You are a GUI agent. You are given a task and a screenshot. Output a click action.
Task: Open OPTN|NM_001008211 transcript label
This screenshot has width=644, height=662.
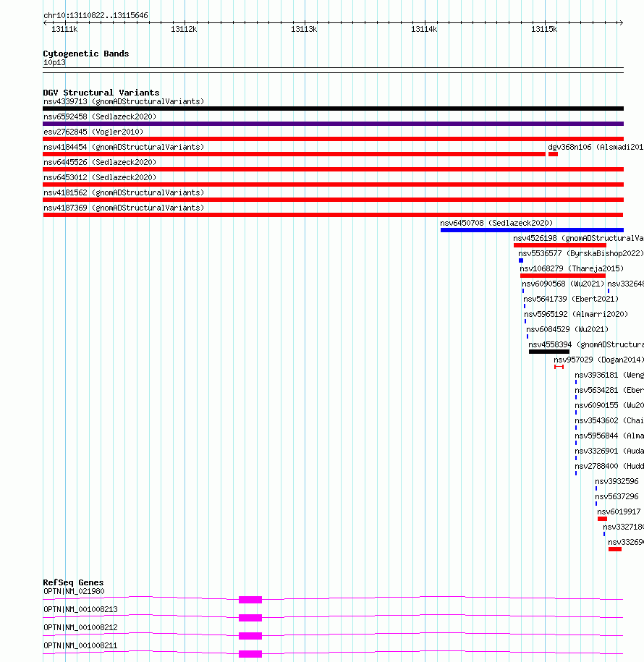[80, 645]
